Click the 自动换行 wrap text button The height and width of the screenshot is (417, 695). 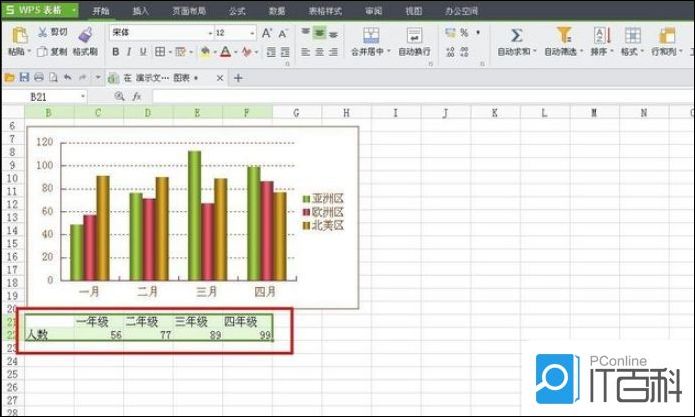tap(414, 41)
